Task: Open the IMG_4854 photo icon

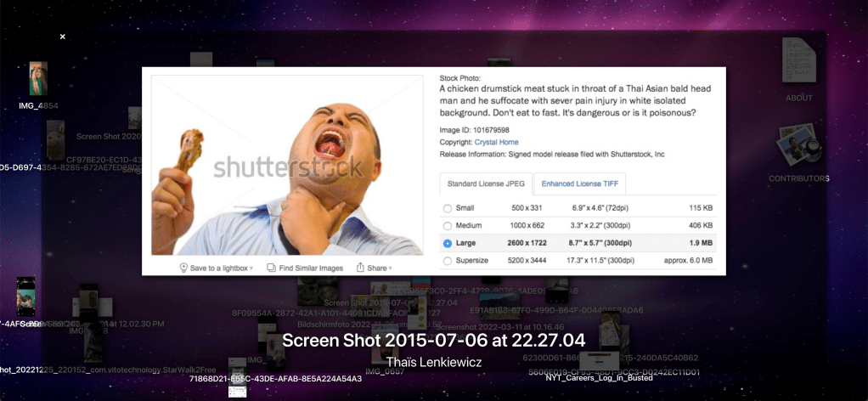Action: click(38, 79)
